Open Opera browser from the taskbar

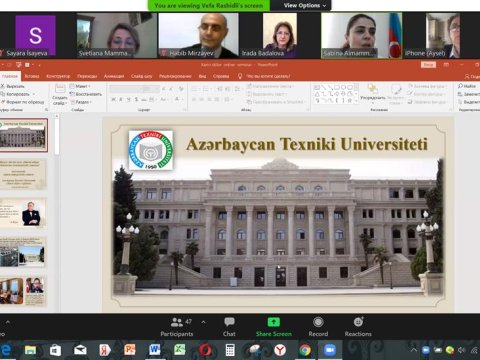point(205,350)
